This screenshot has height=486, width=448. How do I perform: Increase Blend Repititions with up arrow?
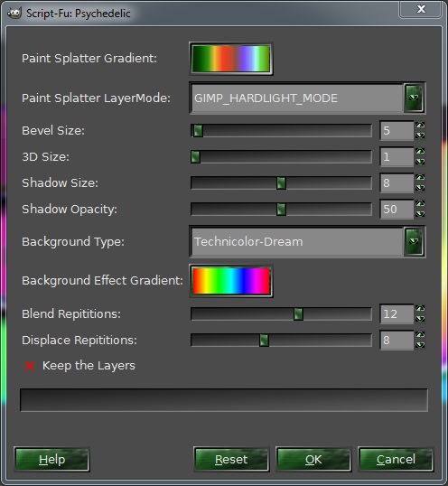[x=420, y=308]
